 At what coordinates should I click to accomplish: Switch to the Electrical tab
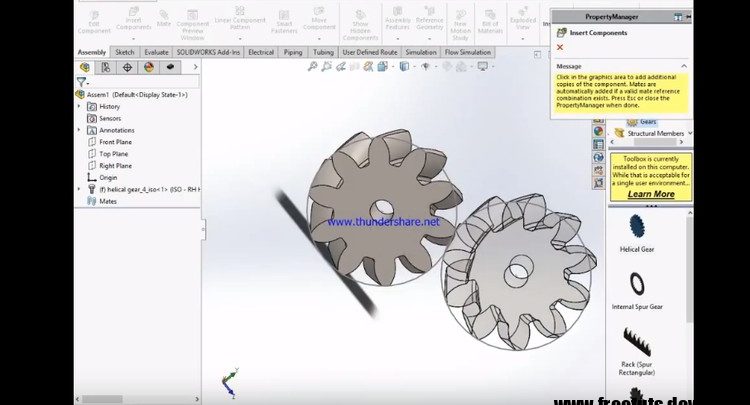point(261,52)
